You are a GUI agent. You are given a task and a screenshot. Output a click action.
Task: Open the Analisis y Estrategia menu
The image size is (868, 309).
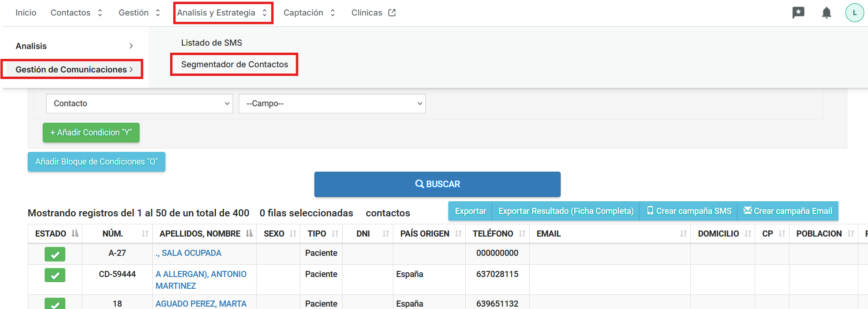pyautogui.click(x=223, y=13)
